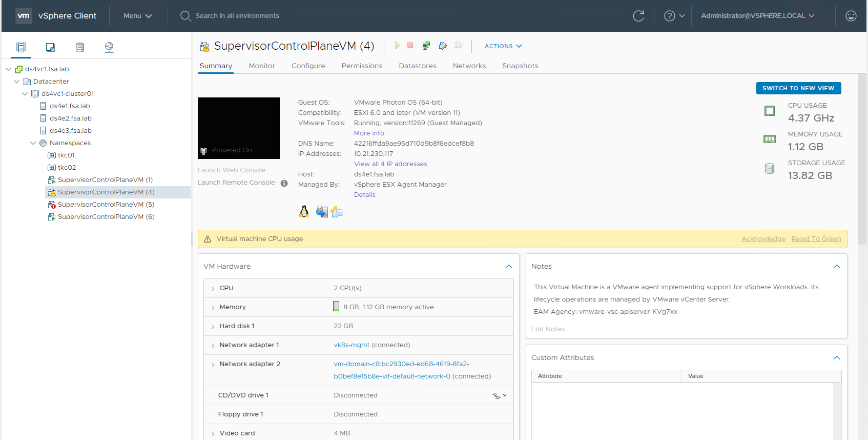868x440 pixels.
Task: Take a snapshot using the toolbar icon
Action: pos(459,46)
